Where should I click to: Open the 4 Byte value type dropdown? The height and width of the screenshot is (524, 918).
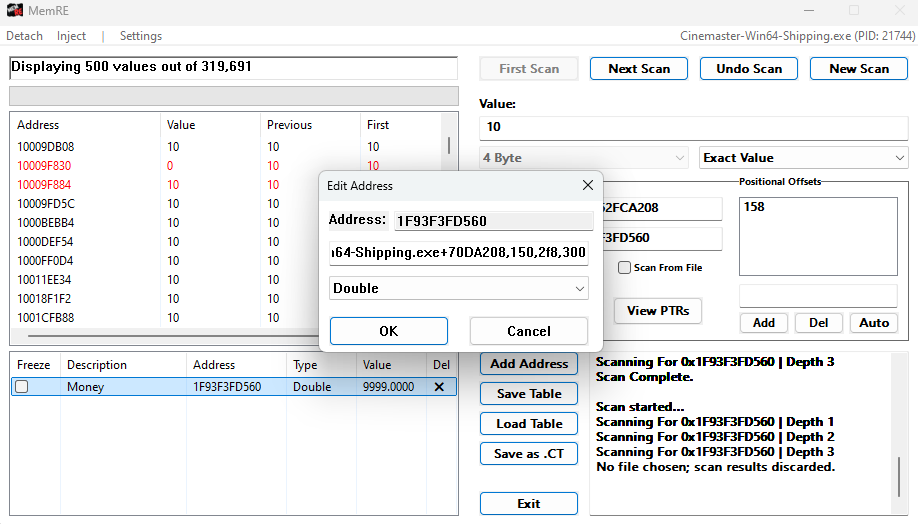click(x=584, y=158)
